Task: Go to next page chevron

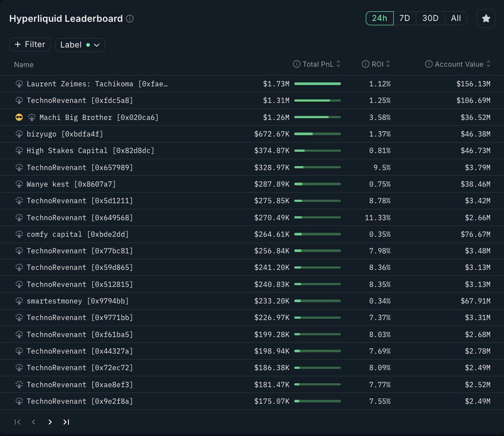Action: [x=50, y=422]
